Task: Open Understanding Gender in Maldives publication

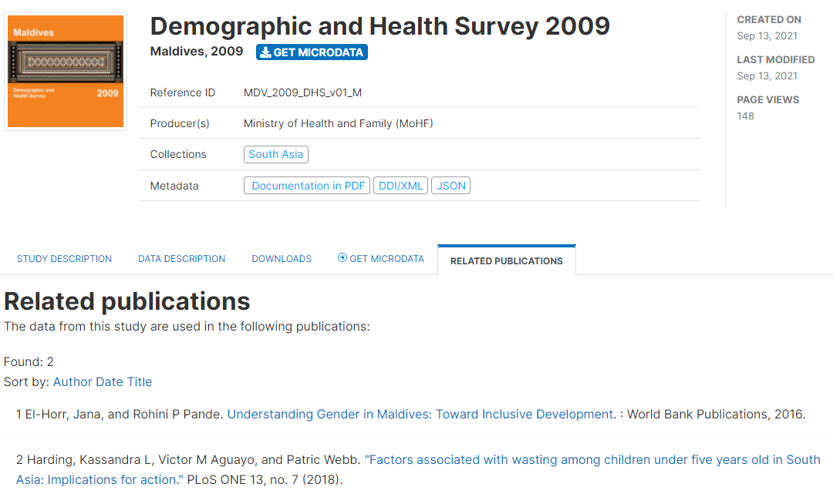Action: click(x=420, y=415)
